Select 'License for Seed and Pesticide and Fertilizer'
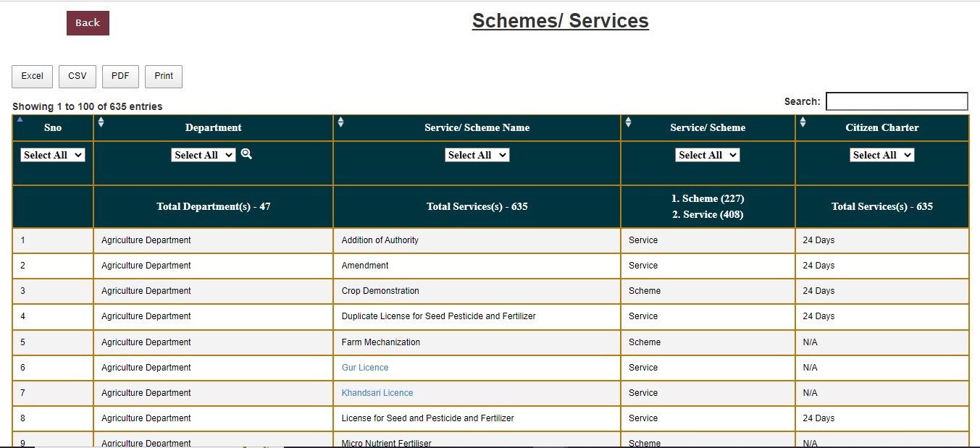 pos(477,418)
